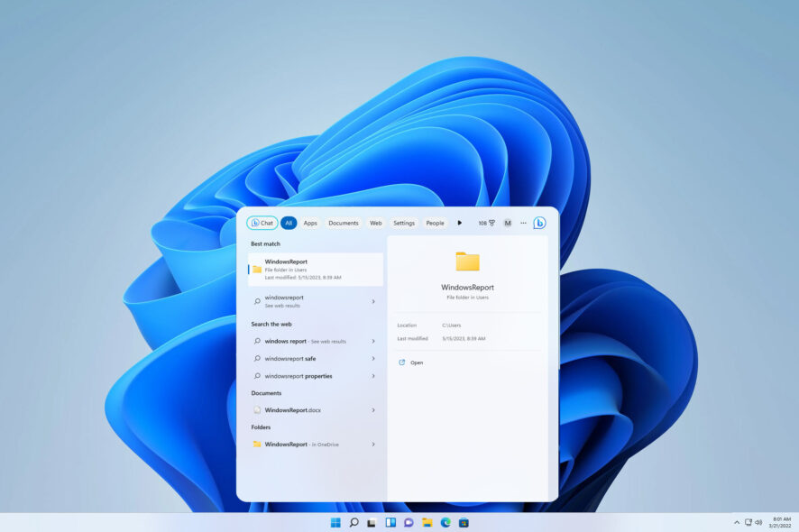Expand the windows report suggestion chevron
This screenshot has width=799, height=532.
[373, 341]
